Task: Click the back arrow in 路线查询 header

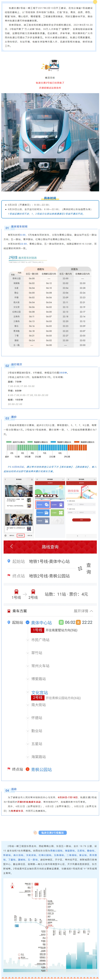Action: pyautogui.click(x=11, y=546)
